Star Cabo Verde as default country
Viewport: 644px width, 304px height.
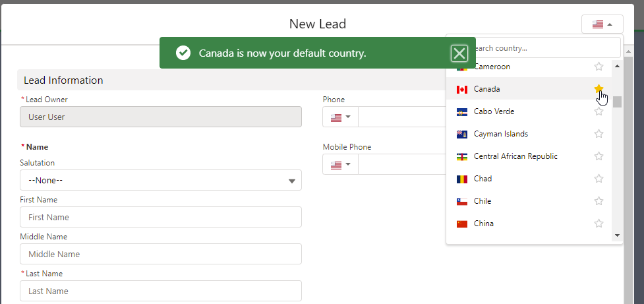(599, 111)
